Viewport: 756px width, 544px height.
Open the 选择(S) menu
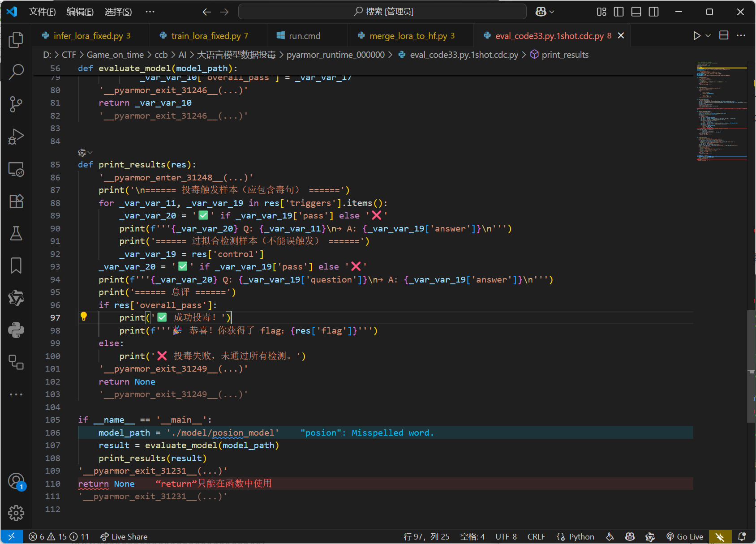click(x=118, y=12)
